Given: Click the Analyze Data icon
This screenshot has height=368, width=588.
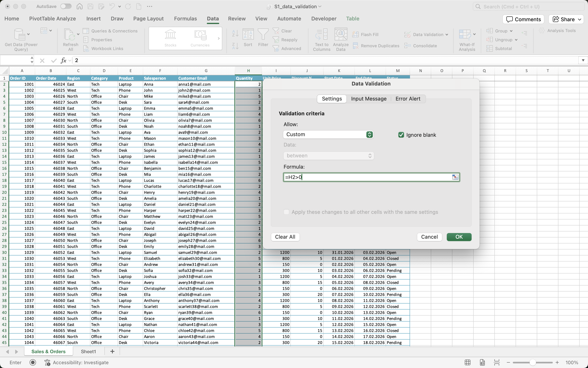Looking at the screenshot, I should pyautogui.click(x=341, y=34).
